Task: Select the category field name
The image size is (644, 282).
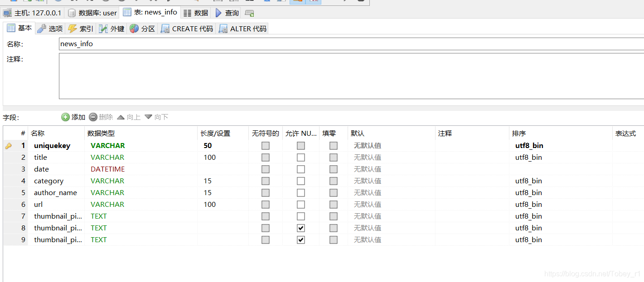Action: (x=48, y=181)
